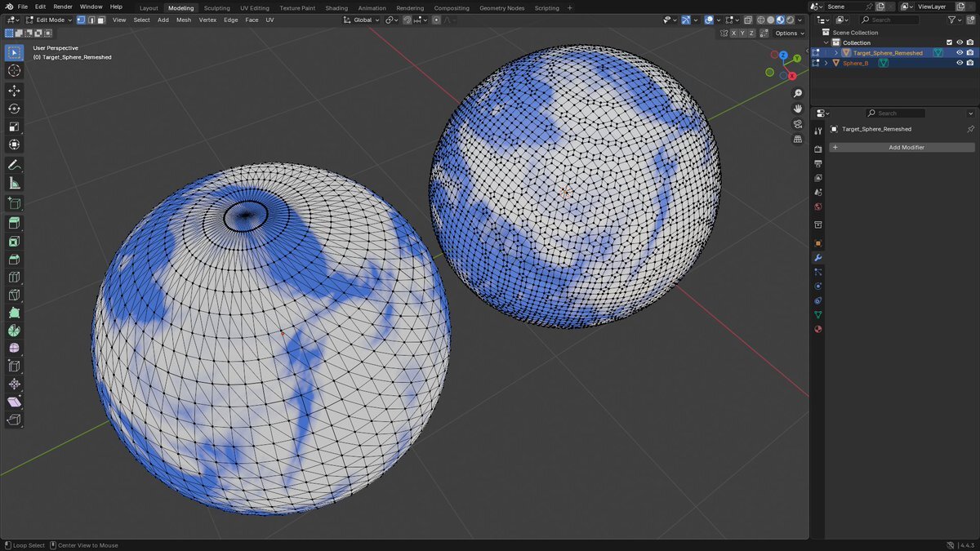Image resolution: width=980 pixels, height=551 pixels.
Task: Select the Transform tool
Action: [x=14, y=144]
